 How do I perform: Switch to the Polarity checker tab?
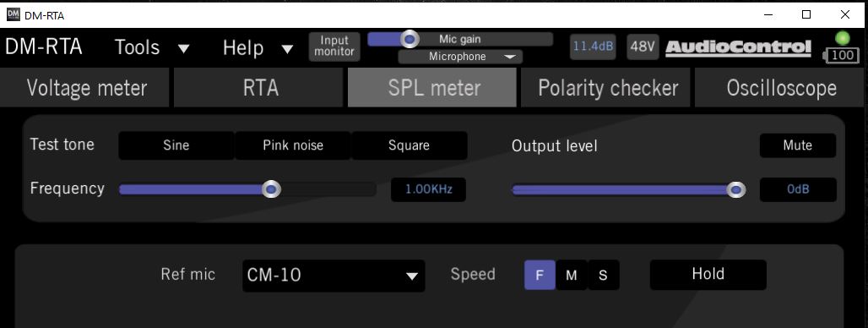pyautogui.click(x=607, y=88)
